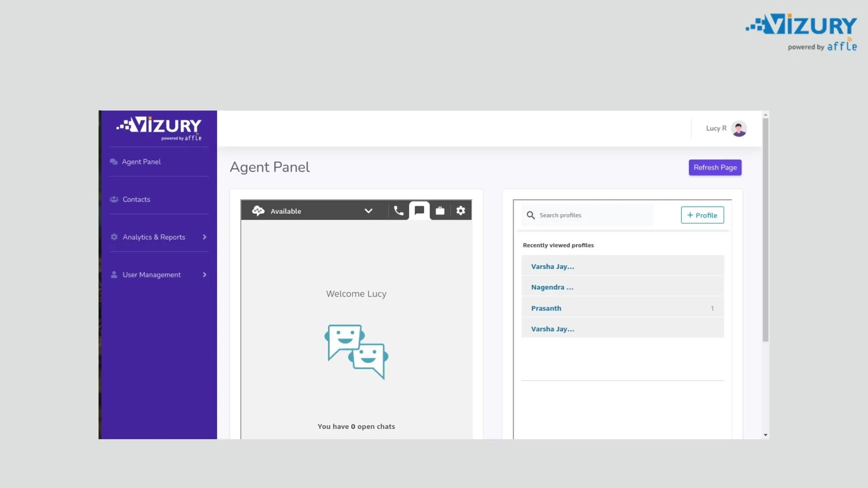Click the unread count 1 beside Prasanth
Viewport: 868px width, 488px height.
click(x=712, y=309)
